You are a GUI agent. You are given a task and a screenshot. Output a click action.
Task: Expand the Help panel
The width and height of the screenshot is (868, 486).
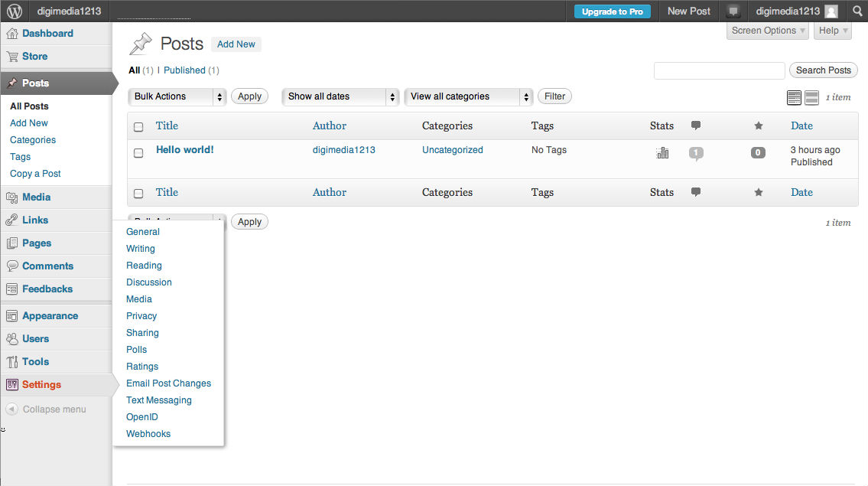833,31
